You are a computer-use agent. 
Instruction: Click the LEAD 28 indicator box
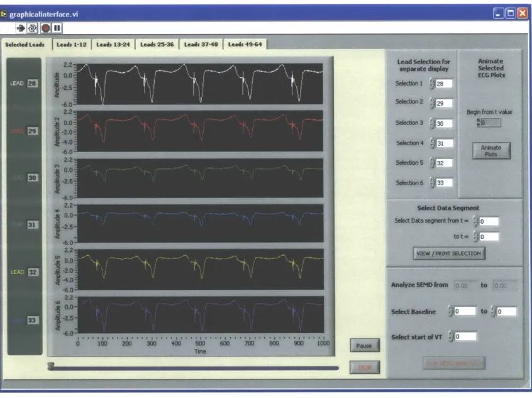click(32, 84)
